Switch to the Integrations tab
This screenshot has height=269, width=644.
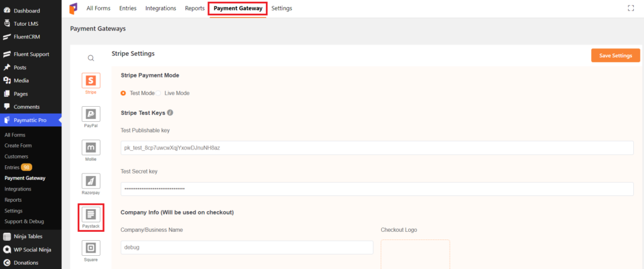(x=160, y=8)
